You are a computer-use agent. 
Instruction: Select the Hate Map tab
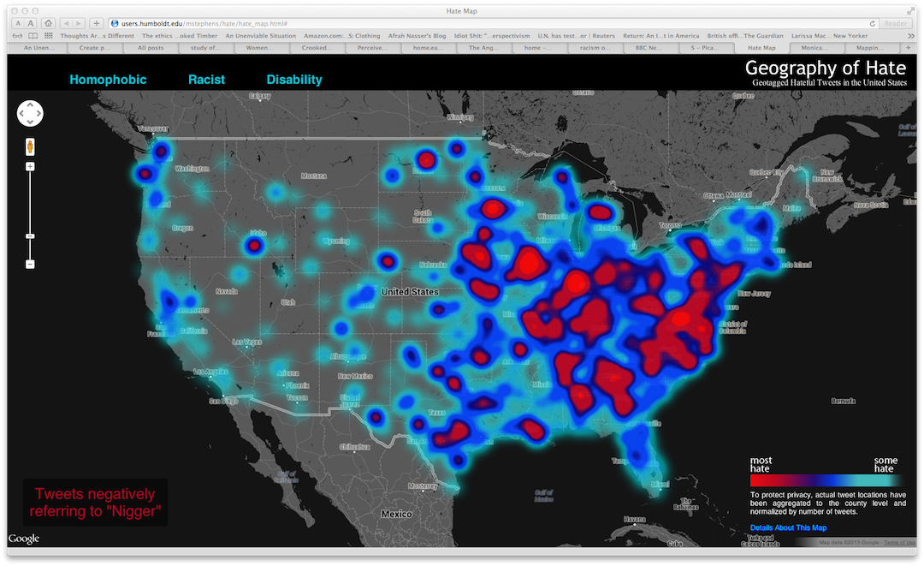pyautogui.click(x=761, y=48)
